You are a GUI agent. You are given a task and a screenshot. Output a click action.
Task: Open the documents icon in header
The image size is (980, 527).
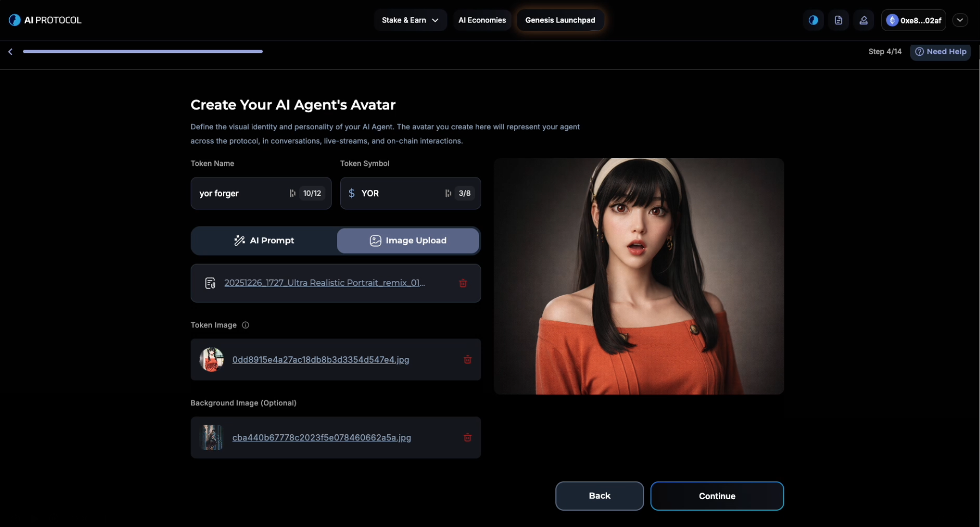click(838, 20)
